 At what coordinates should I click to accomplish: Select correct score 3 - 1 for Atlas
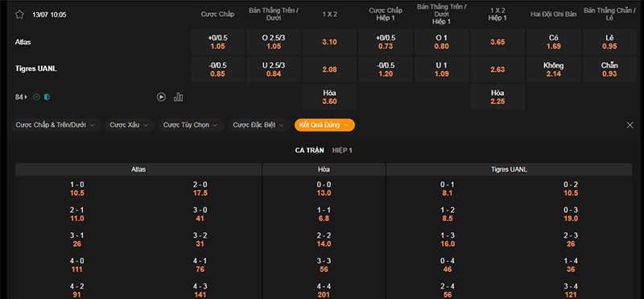pyautogui.click(x=77, y=240)
